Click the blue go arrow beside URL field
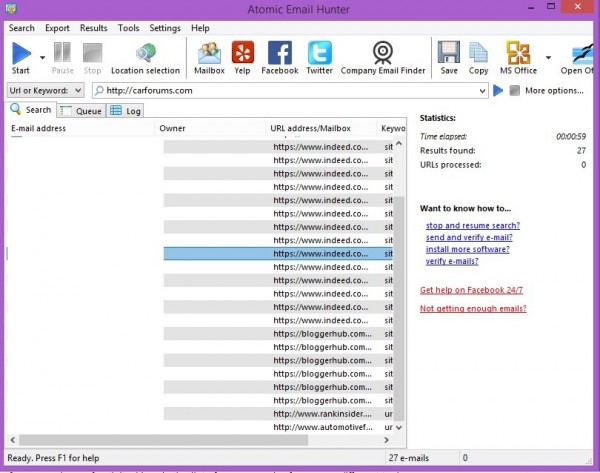This screenshot has height=473, width=600. click(498, 90)
